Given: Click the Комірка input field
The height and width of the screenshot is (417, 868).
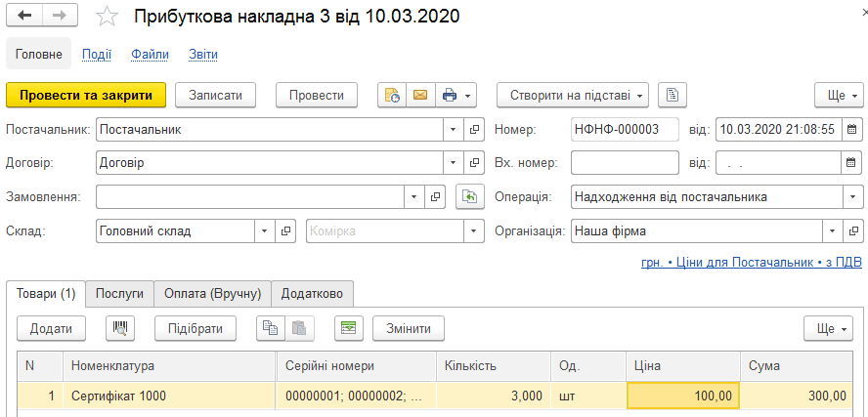Looking at the screenshot, I should click(x=385, y=231).
